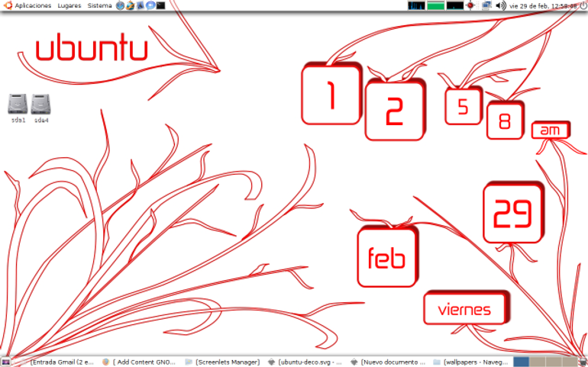The height and width of the screenshot is (367, 588).
Task: Open the volume speaker control
Action: [x=501, y=5]
